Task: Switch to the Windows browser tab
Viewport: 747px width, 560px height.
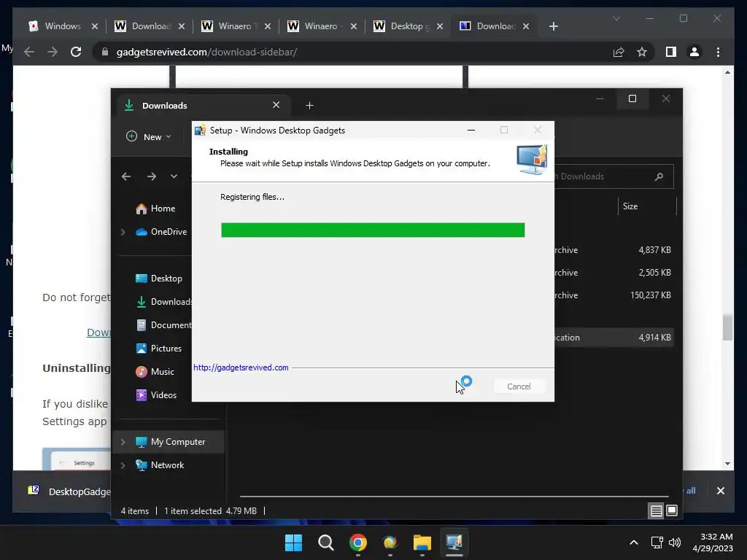Action: pyautogui.click(x=63, y=26)
